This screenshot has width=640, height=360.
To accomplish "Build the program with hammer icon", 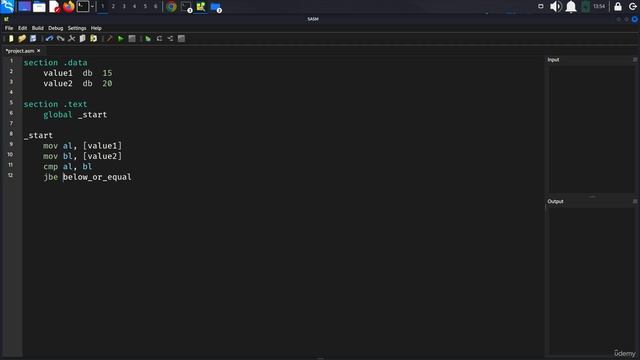I will point(109,38).
